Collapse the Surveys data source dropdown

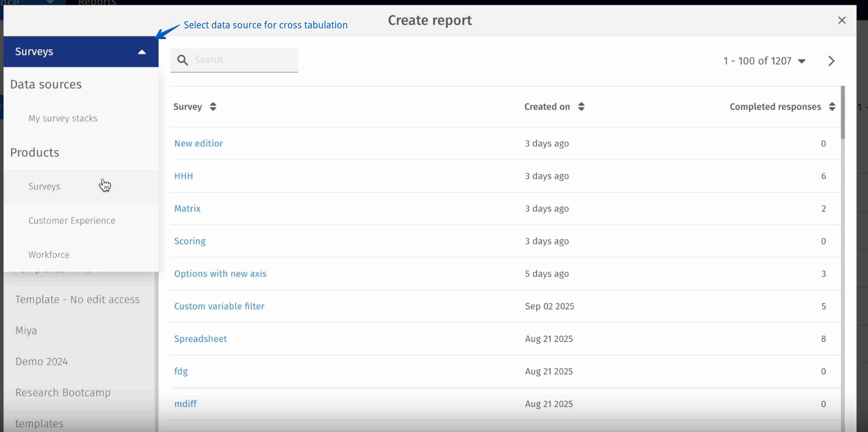click(x=142, y=52)
